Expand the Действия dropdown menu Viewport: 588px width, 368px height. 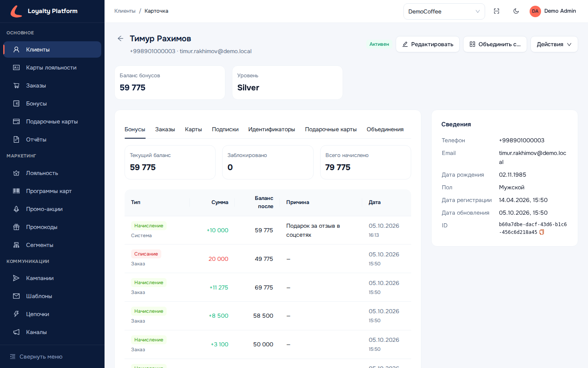pos(554,44)
